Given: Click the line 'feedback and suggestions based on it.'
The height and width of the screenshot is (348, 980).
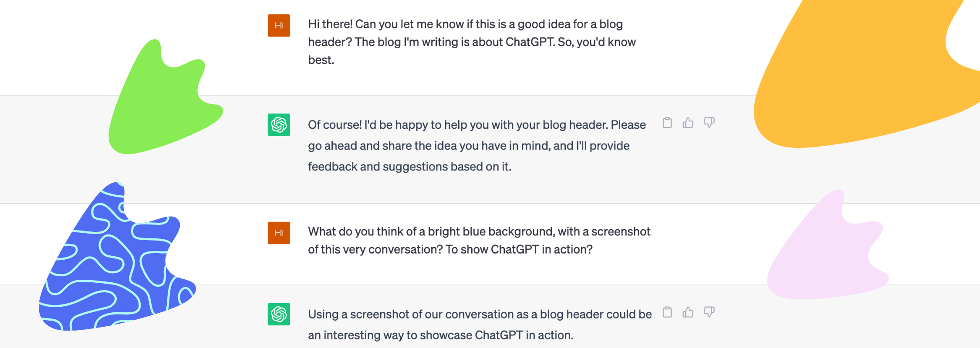Looking at the screenshot, I should click(409, 167).
